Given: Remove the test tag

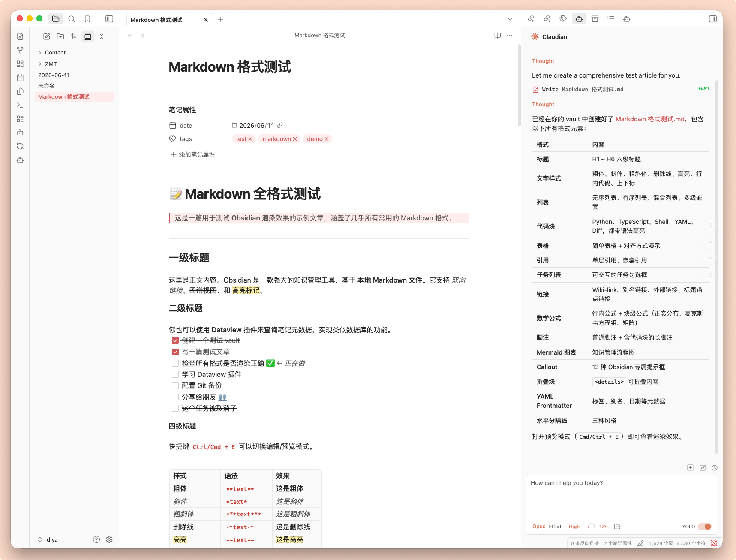Looking at the screenshot, I should point(250,139).
